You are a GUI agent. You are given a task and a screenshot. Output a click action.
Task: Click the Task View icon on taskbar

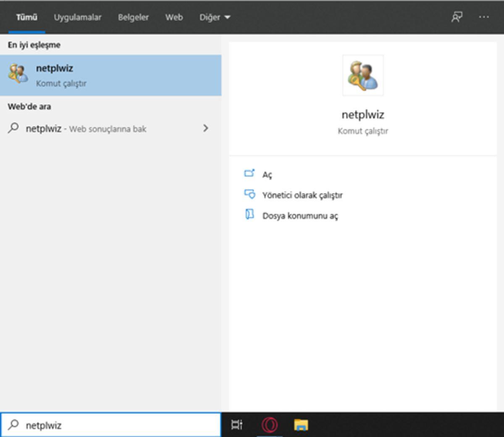click(x=236, y=424)
